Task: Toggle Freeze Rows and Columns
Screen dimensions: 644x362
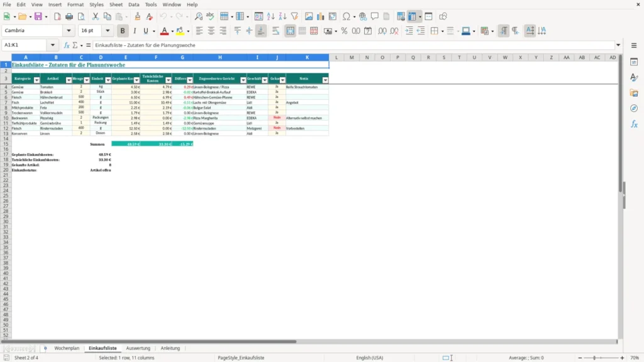Action: [413, 16]
